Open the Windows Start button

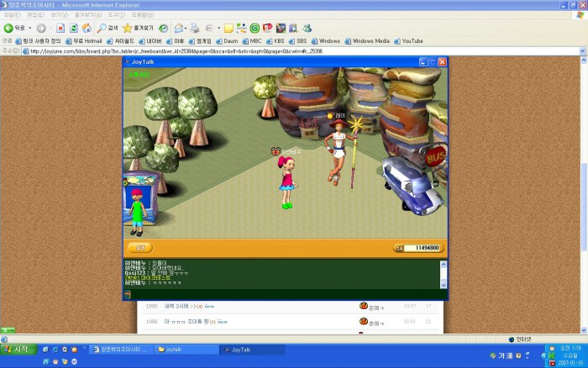(18, 349)
